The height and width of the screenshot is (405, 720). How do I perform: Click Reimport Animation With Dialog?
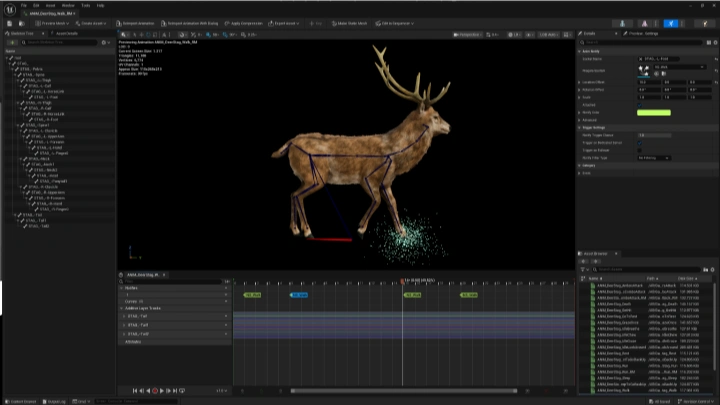189,23
